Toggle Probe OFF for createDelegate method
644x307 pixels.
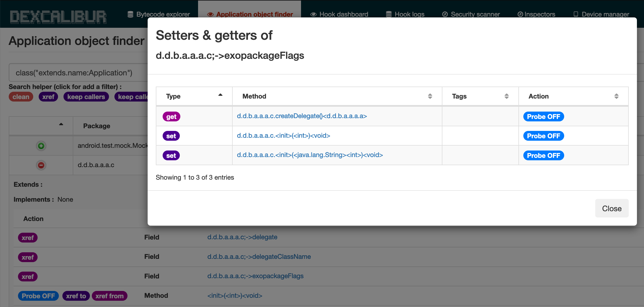(543, 116)
